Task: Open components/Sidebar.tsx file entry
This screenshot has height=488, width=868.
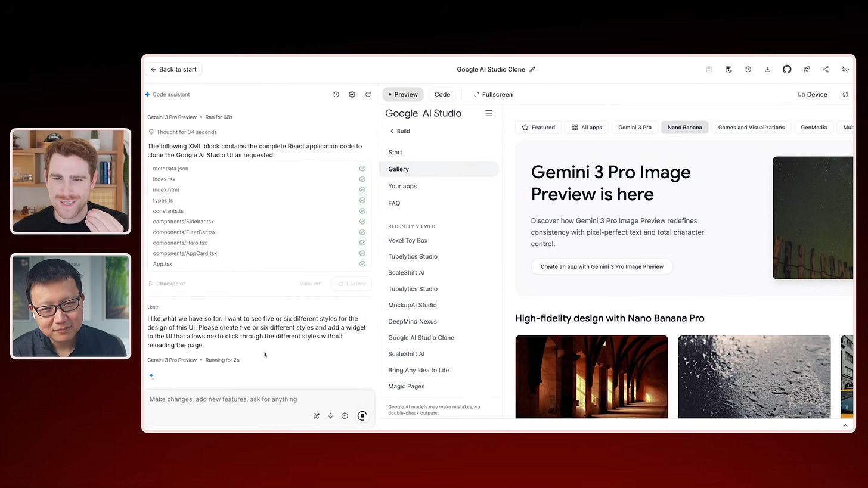Action: point(259,222)
